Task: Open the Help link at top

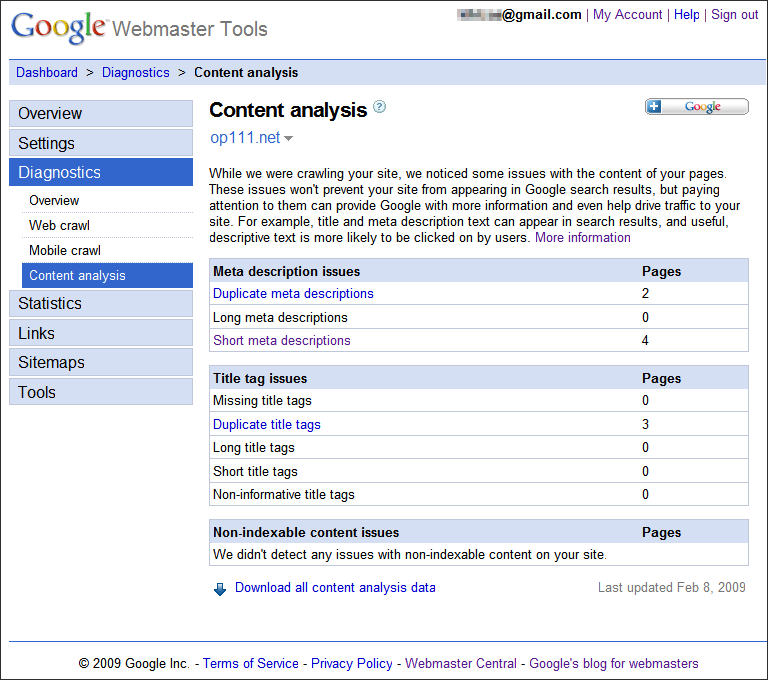Action: click(x=686, y=15)
